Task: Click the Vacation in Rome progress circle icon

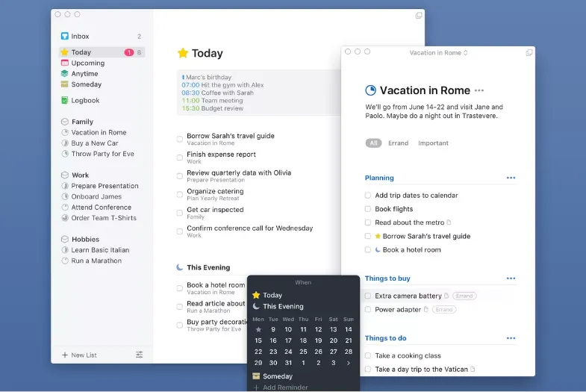Action: [x=370, y=90]
